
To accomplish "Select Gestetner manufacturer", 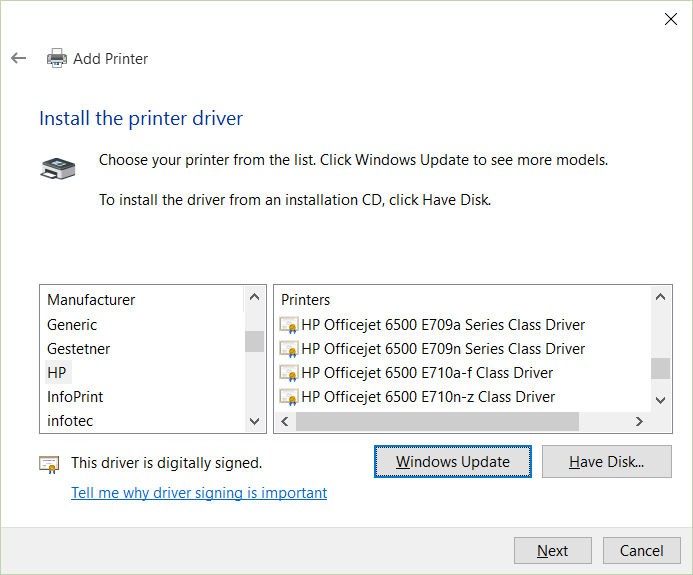I will pyautogui.click(x=78, y=349).
